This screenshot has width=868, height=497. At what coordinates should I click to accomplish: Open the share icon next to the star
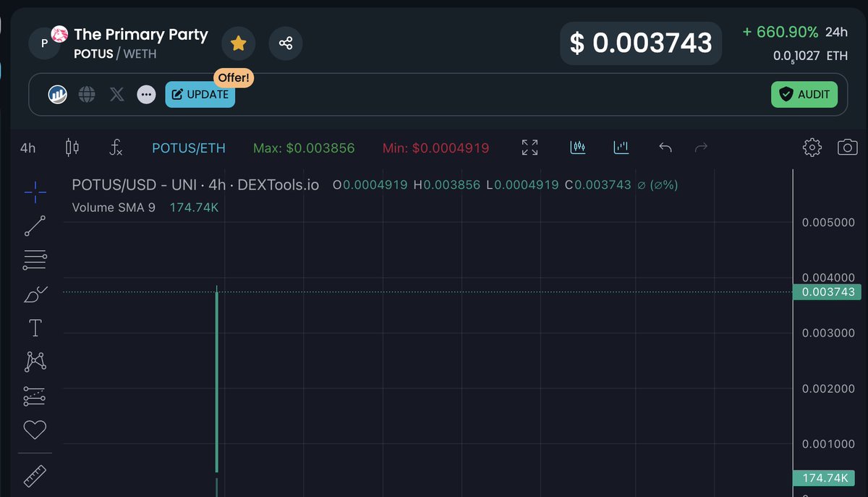tap(286, 43)
